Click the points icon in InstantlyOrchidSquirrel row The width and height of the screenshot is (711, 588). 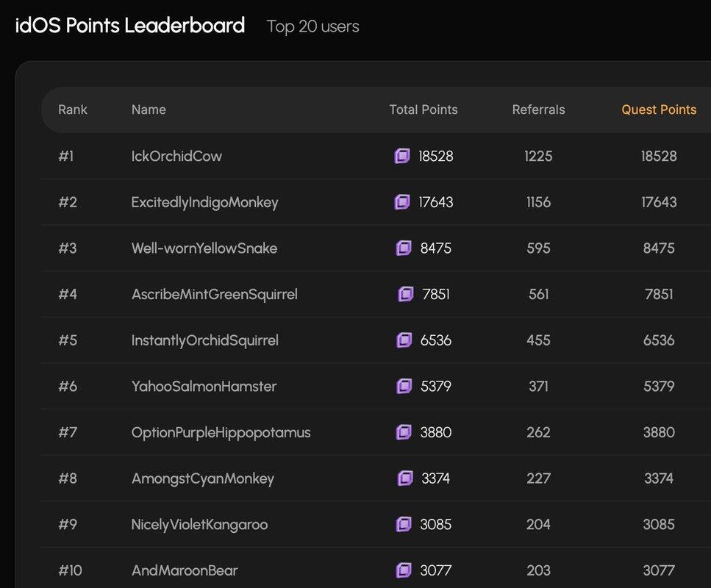click(404, 340)
